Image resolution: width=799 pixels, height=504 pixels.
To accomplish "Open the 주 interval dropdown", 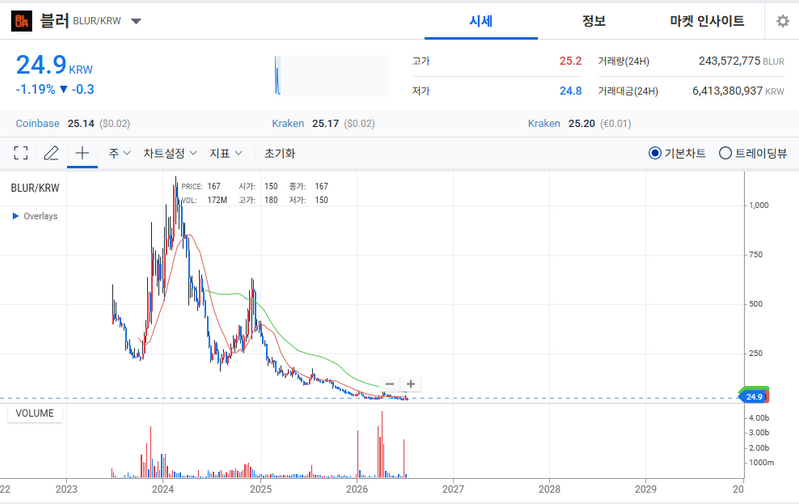I will point(119,153).
